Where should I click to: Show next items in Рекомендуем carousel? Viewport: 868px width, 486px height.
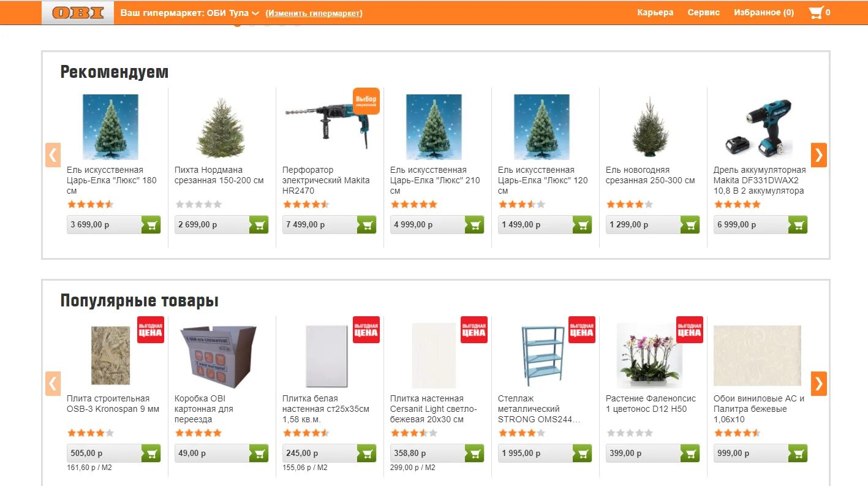(x=818, y=155)
